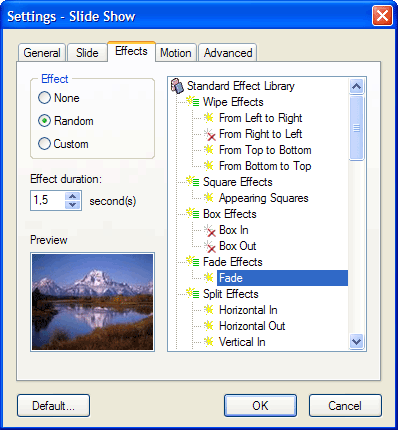The width and height of the screenshot is (398, 430).
Task: Select the None effect radio button
Action: coord(44,98)
